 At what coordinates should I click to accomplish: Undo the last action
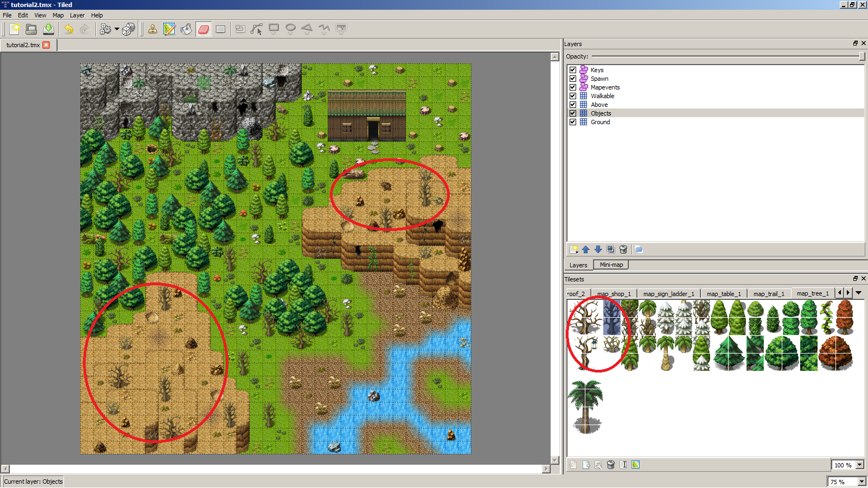click(69, 29)
